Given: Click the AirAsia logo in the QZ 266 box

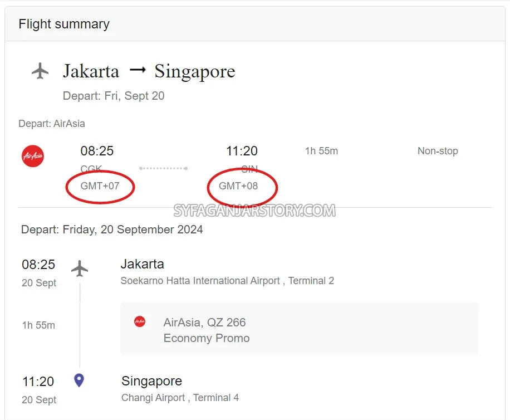Looking at the screenshot, I should coord(139,321).
